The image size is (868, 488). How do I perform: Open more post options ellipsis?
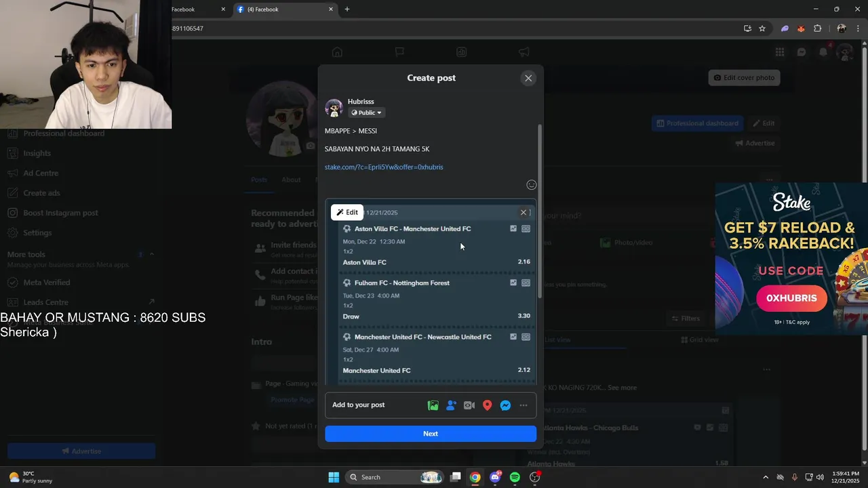[x=524, y=405]
